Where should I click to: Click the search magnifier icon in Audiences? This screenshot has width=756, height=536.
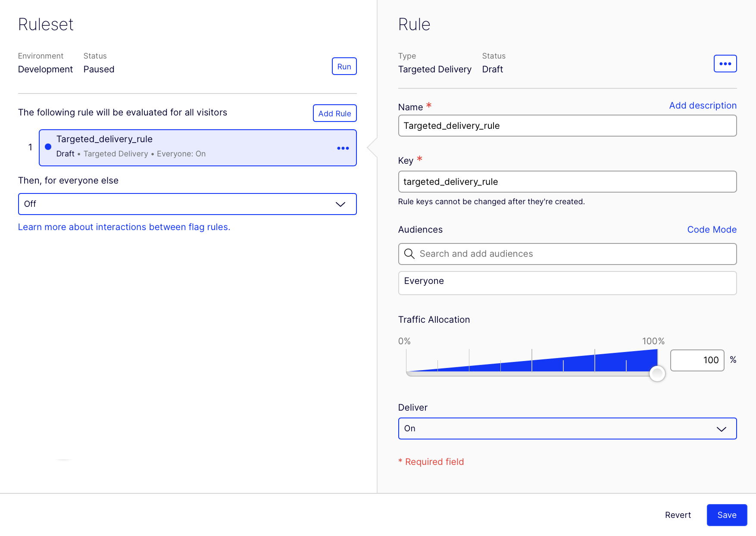click(409, 254)
